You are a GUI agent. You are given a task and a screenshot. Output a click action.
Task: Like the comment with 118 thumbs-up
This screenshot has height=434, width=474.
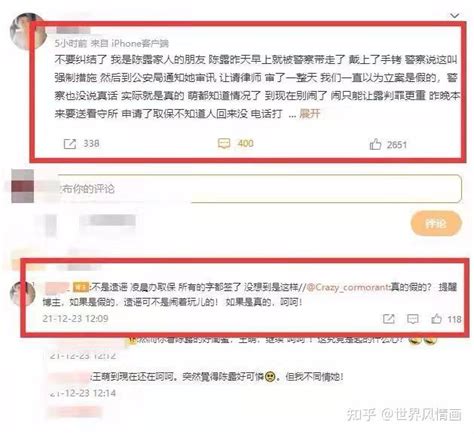tap(436, 319)
